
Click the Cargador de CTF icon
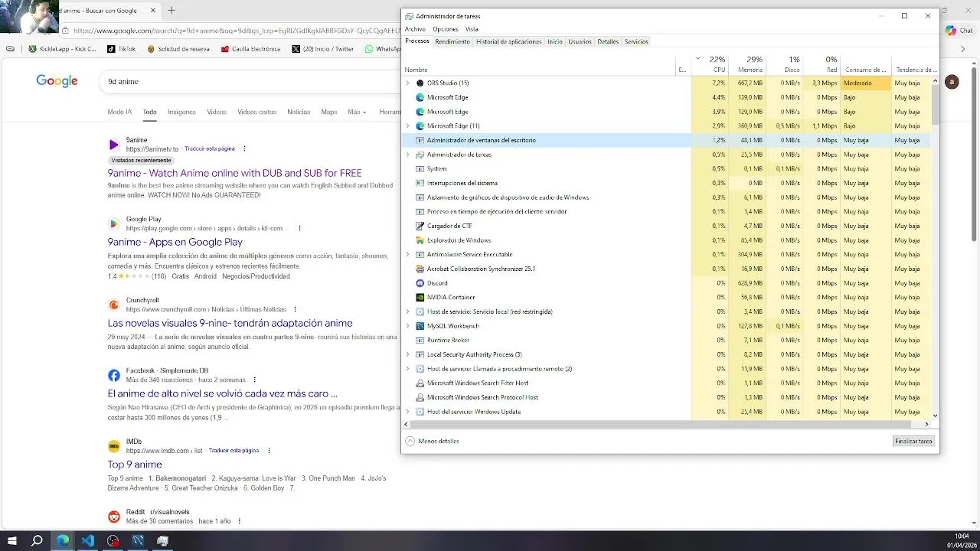(420, 226)
